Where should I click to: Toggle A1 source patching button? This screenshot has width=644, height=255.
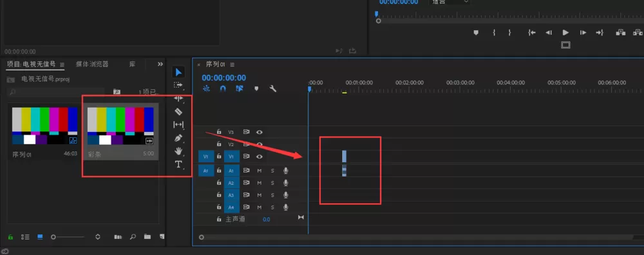[x=206, y=171]
